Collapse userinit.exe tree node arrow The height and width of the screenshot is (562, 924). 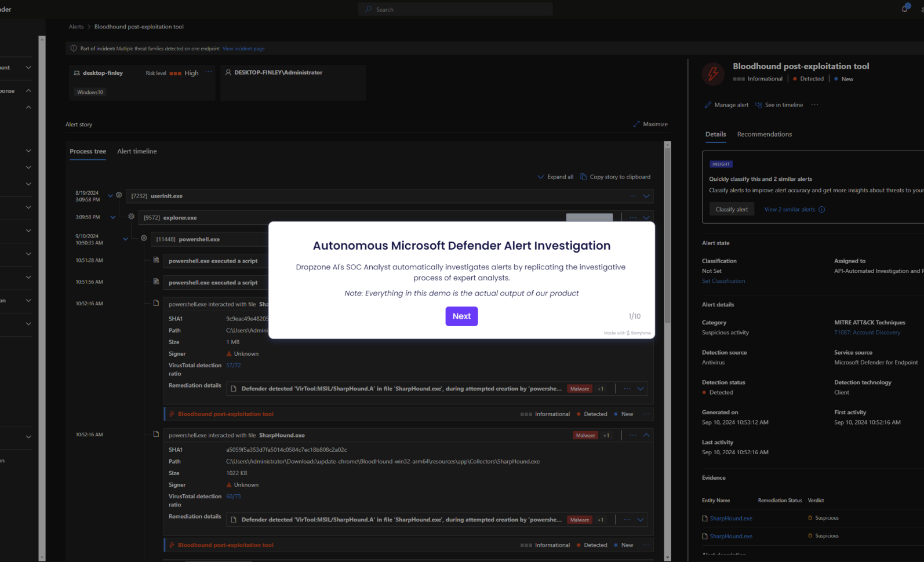[x=110, y=196]
